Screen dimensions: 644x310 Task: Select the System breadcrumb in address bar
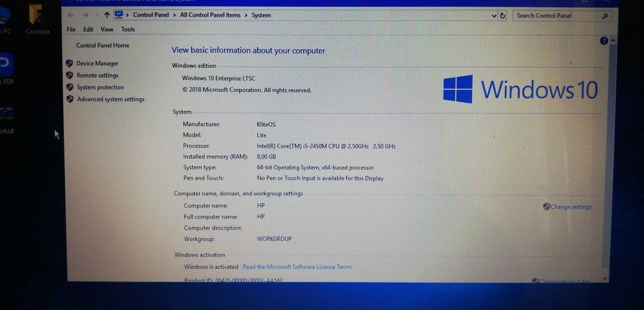261,15
